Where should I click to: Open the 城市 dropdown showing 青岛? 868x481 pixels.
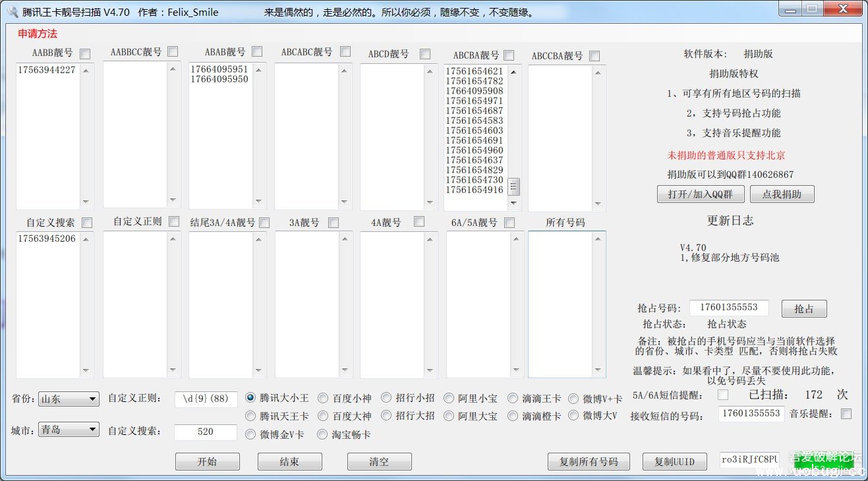69,429
